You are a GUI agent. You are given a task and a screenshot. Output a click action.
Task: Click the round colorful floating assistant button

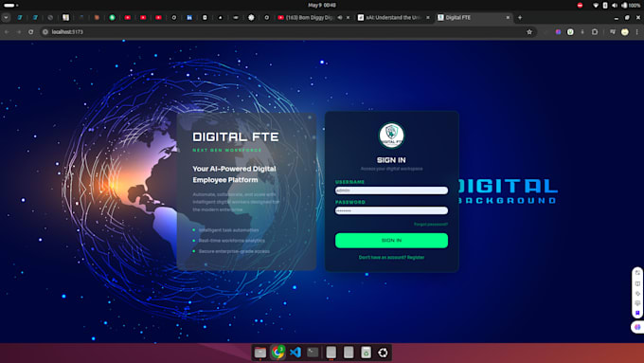(637, 327)
